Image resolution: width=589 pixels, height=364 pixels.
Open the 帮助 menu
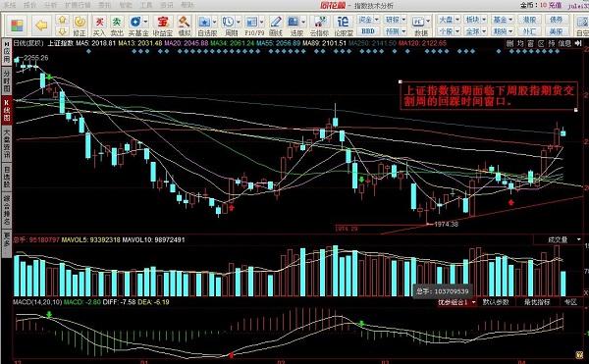187,5
